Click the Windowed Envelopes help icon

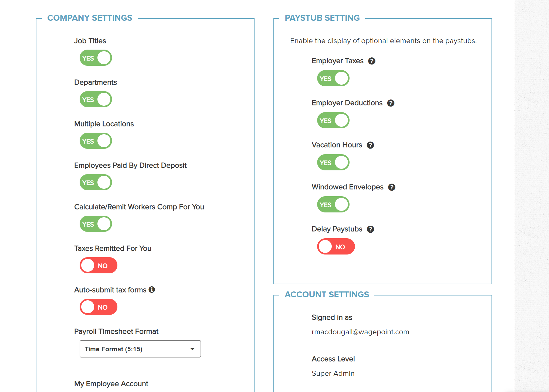click(392, 187)
